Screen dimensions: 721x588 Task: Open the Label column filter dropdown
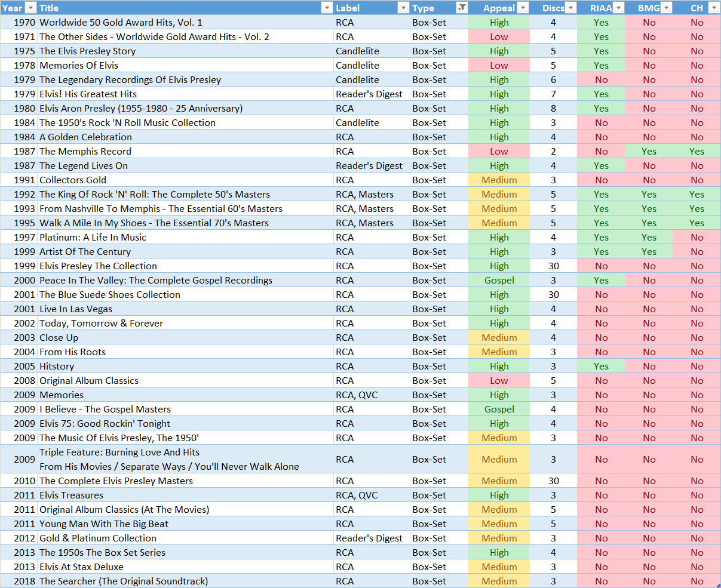403,8
